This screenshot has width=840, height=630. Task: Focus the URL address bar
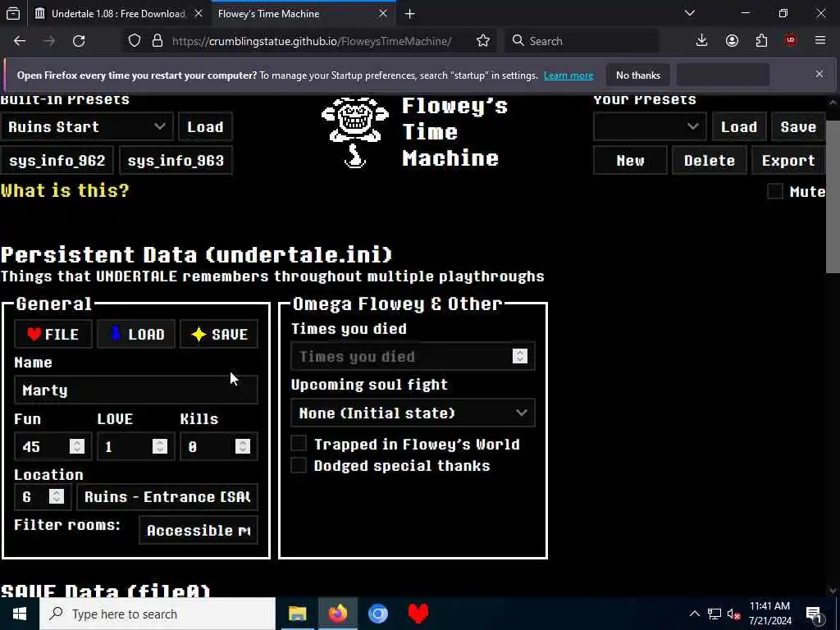click(x=312, y=41)
